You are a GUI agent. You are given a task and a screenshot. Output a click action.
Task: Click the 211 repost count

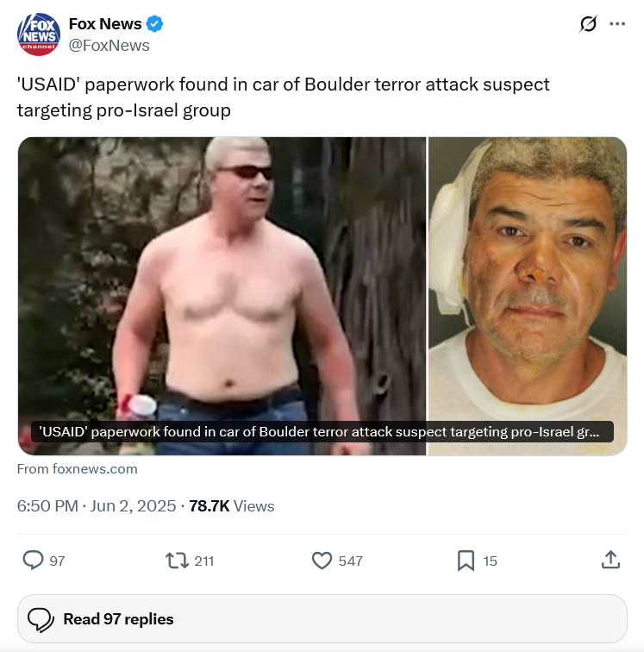204,561
